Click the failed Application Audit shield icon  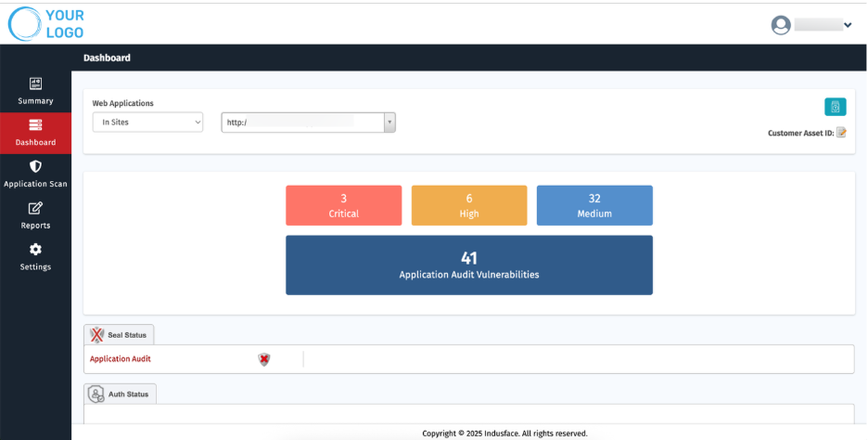click(x=264, y=359)
